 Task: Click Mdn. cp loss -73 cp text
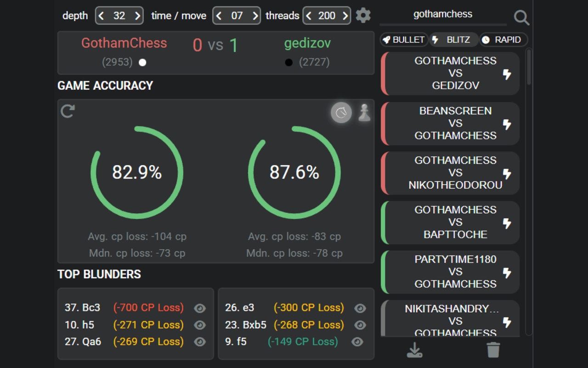(137, 253)
